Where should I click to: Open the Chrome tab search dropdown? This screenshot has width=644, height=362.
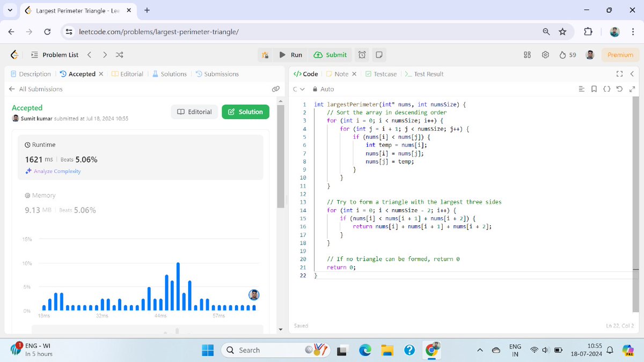(x=10, y=10)
